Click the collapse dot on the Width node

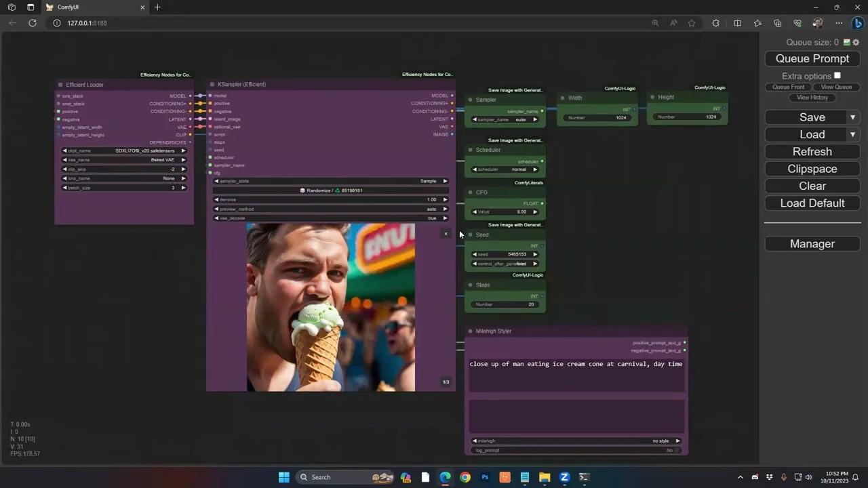(x=562, y=98)
